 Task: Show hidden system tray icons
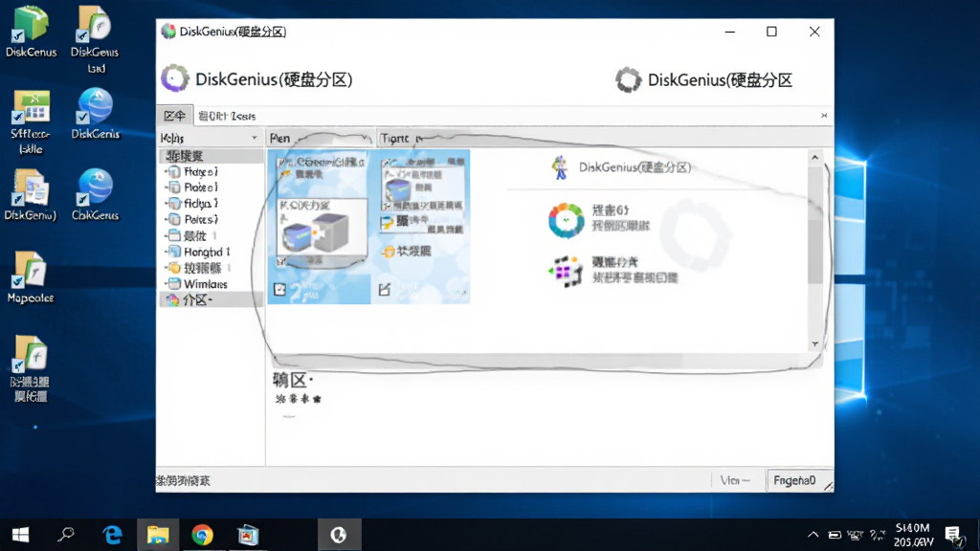813,535
